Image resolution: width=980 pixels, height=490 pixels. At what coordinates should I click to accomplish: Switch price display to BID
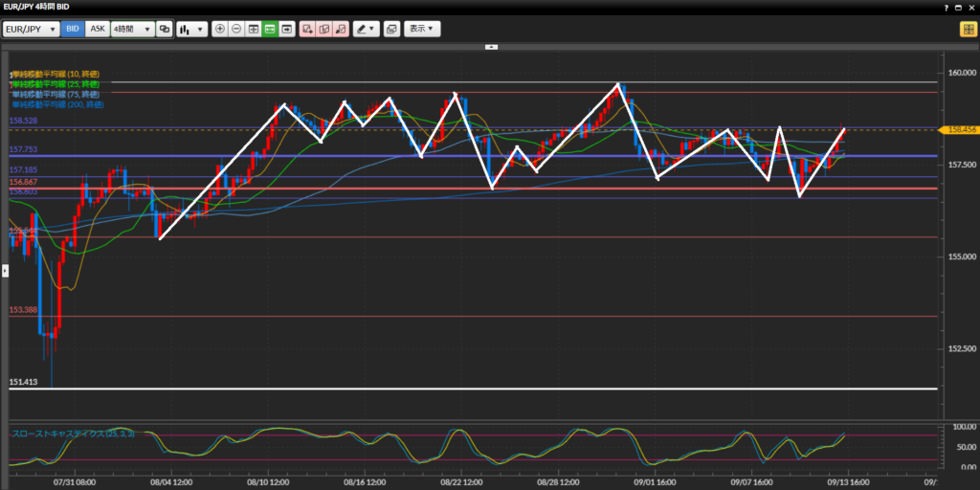click(73, 29)
